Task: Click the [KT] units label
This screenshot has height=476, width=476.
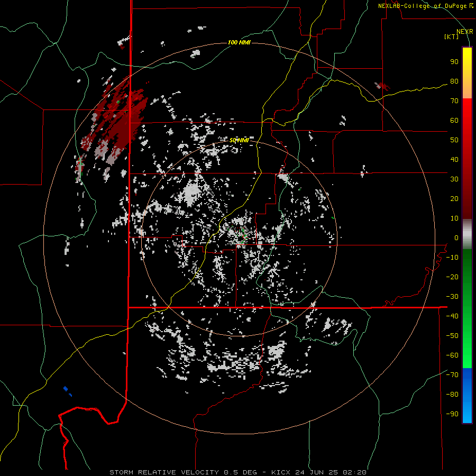Action: click(452, 37)
